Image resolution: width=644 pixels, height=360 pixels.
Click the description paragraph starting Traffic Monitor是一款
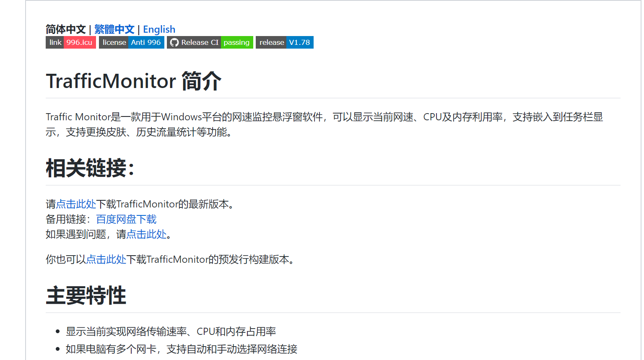tap(325, 124)
